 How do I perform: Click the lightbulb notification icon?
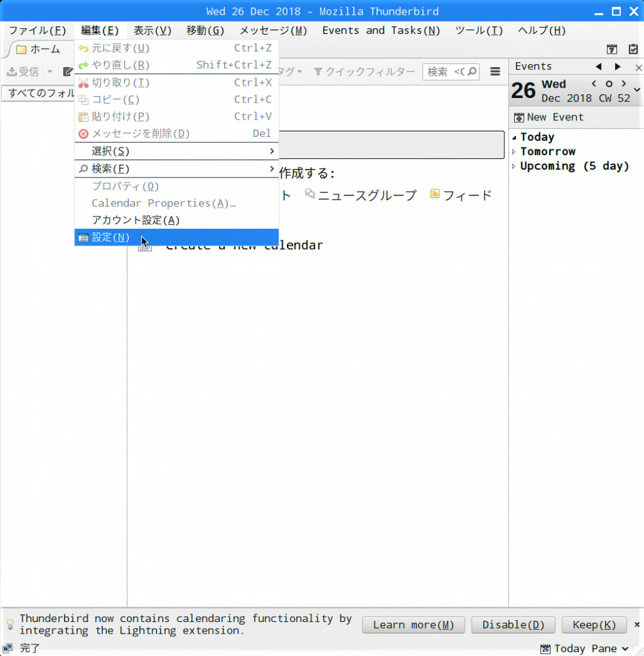tap(10, 625)
